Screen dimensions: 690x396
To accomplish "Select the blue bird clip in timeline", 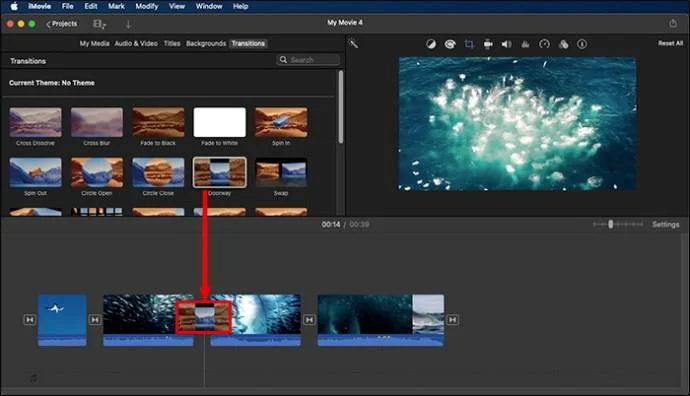I will tap(62, 320).
